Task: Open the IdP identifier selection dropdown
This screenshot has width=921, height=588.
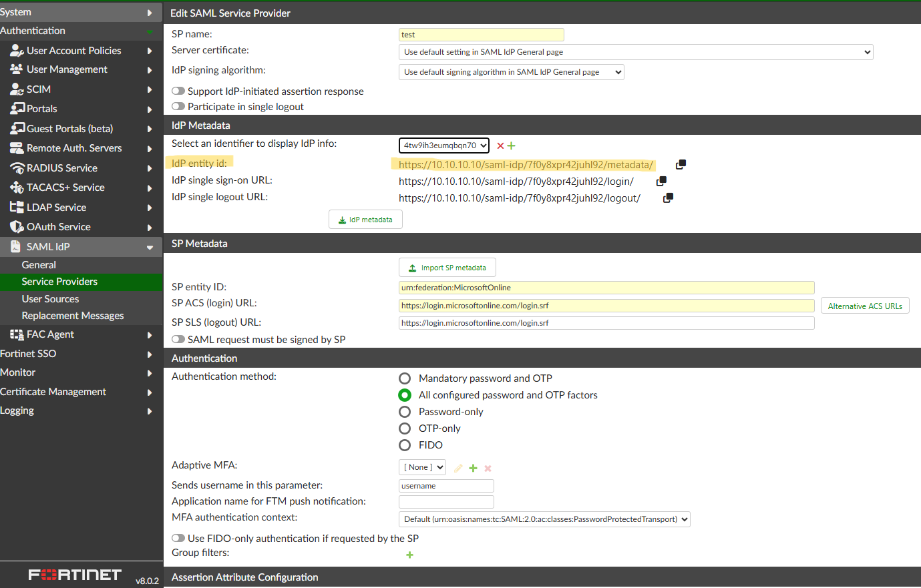Action: (x=444, y=145)
